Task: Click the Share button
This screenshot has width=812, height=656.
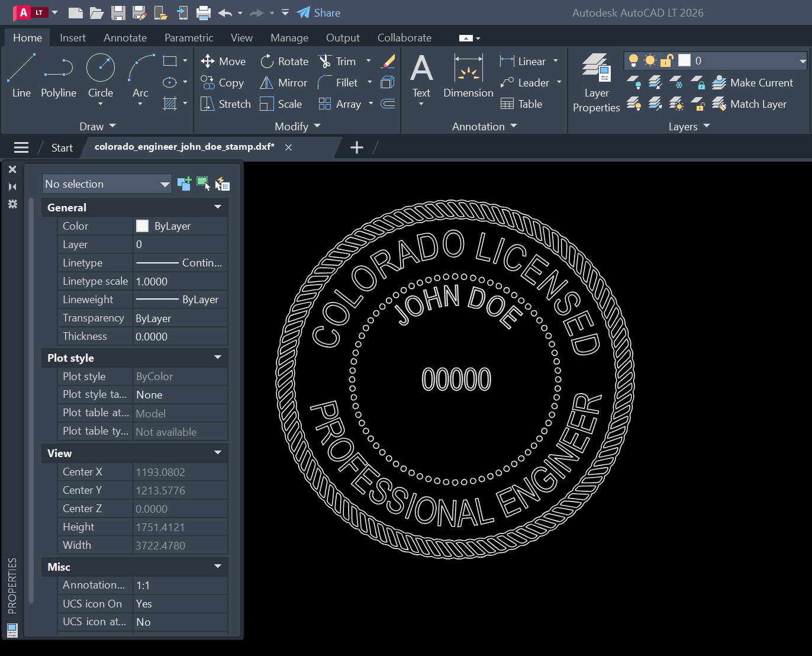Action: coord(318,12)
